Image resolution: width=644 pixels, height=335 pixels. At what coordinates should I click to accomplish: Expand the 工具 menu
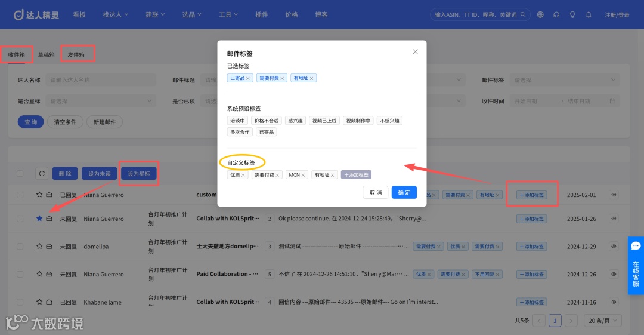tap(228, 14)
